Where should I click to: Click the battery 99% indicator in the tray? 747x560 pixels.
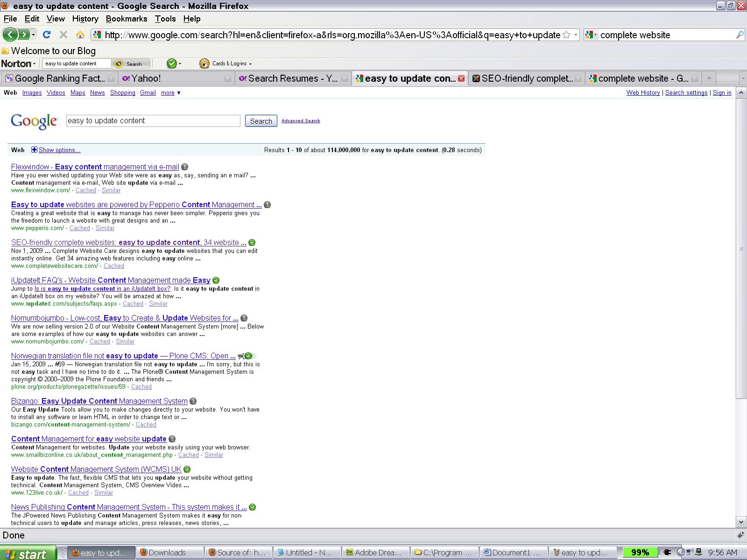640,553
